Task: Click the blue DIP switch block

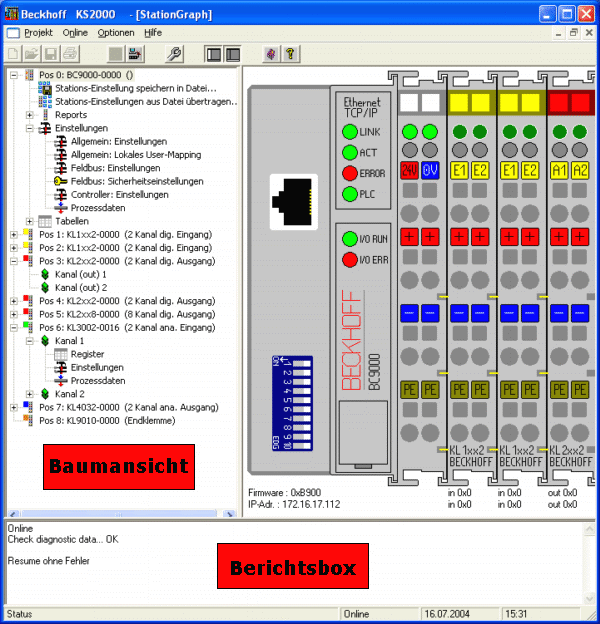Action: click(x=292, y=403)
